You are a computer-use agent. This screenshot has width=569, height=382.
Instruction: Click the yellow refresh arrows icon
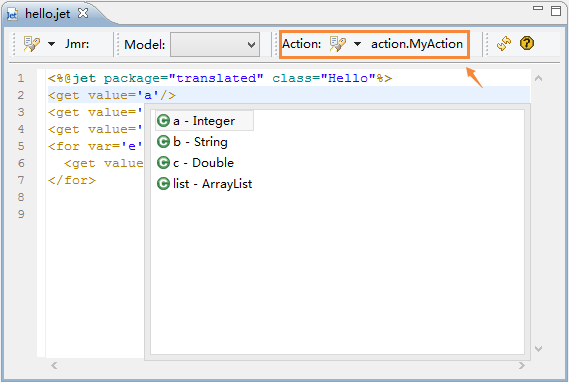coord(504,44)
